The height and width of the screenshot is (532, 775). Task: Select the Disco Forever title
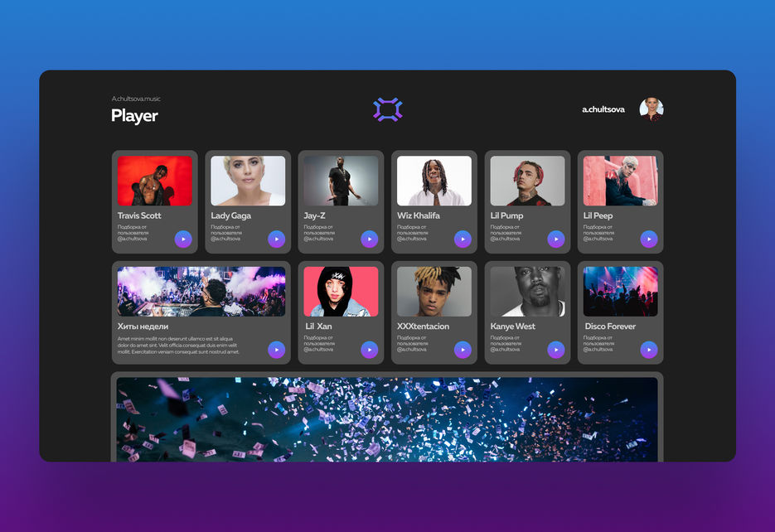610,326
